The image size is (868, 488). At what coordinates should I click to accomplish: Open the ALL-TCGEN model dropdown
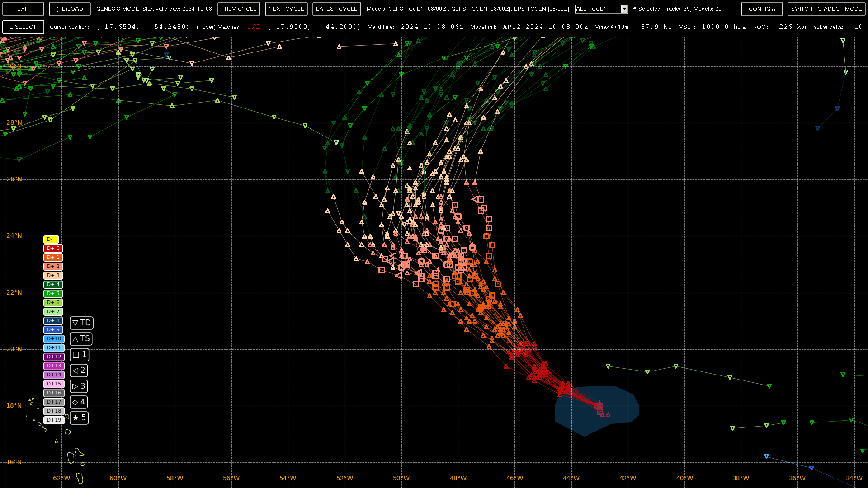point(601,9)
